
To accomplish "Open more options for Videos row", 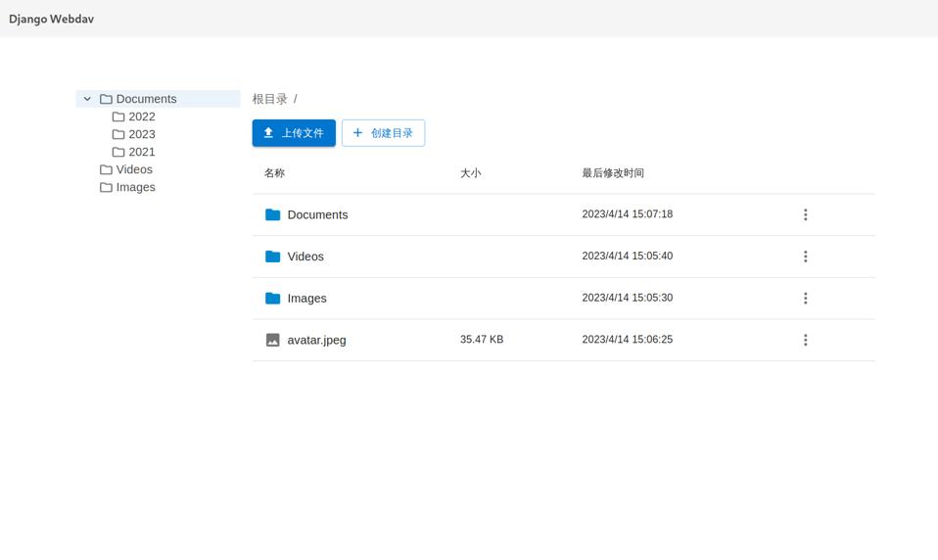I will (805, 257).
